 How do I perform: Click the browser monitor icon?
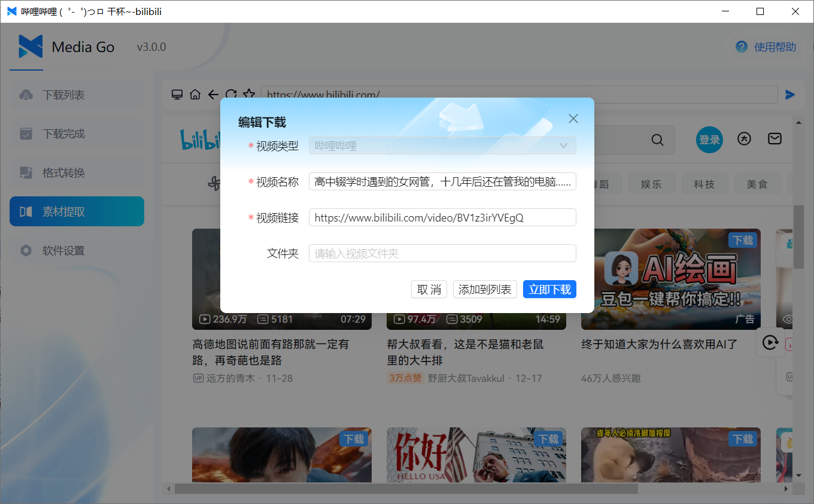click(x=177, y=95)
